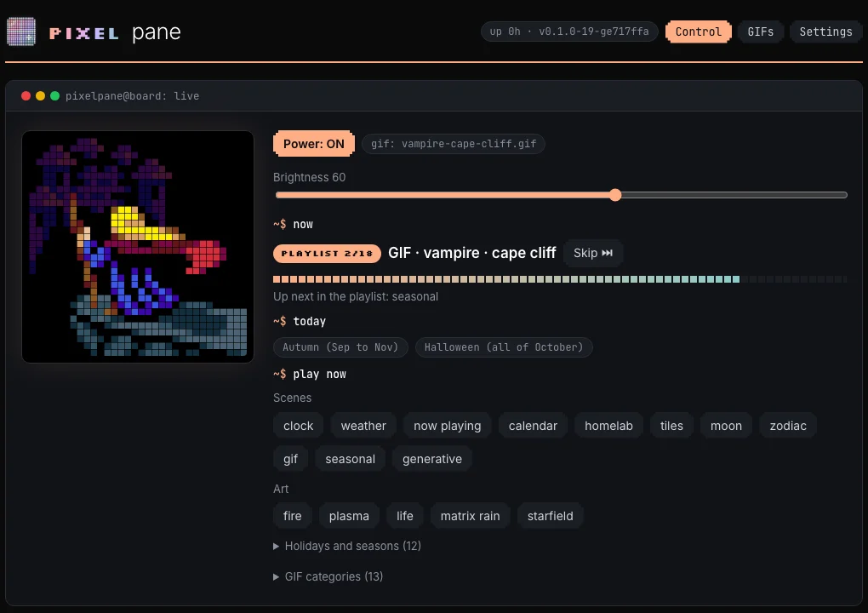
Task: Play the homelab scene
Action: [608, 426]
